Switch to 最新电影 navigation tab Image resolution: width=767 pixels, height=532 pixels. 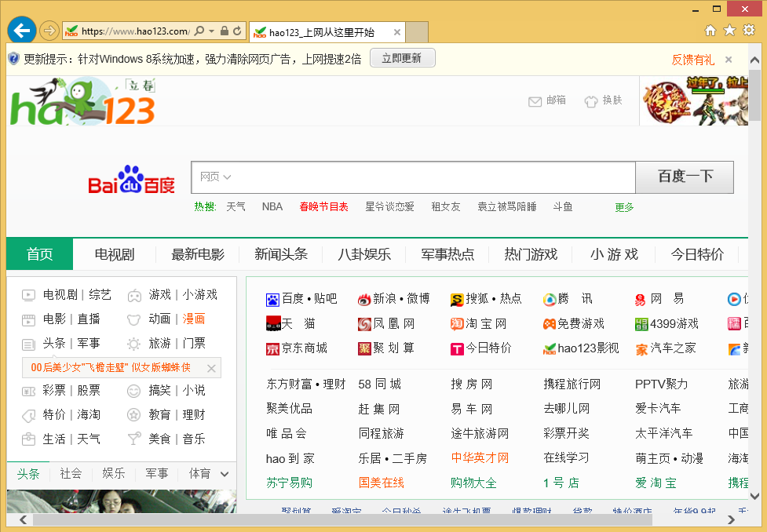click(198, 254)
